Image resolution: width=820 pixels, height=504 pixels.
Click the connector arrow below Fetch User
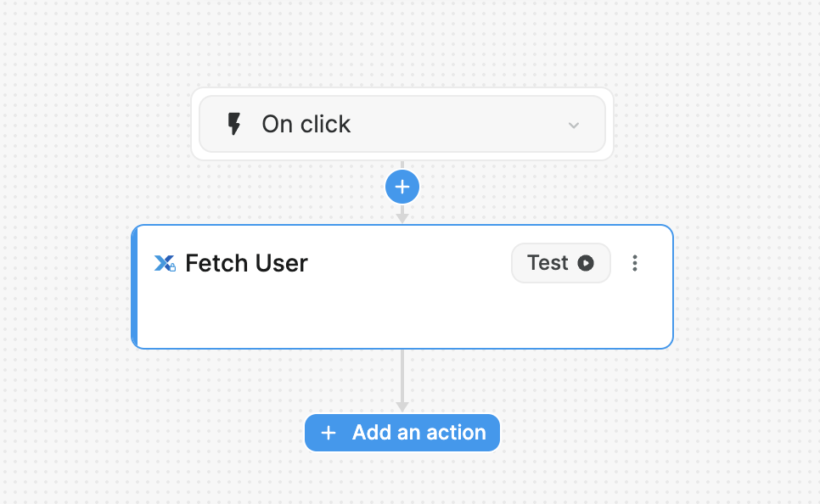coord(402,382)
